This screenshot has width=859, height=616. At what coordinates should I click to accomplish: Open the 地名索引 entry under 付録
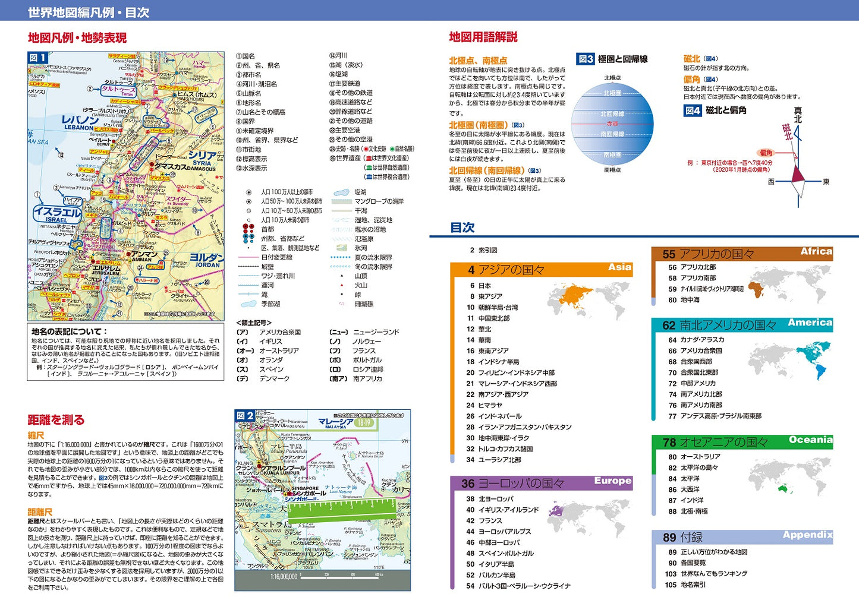[693, 585]
